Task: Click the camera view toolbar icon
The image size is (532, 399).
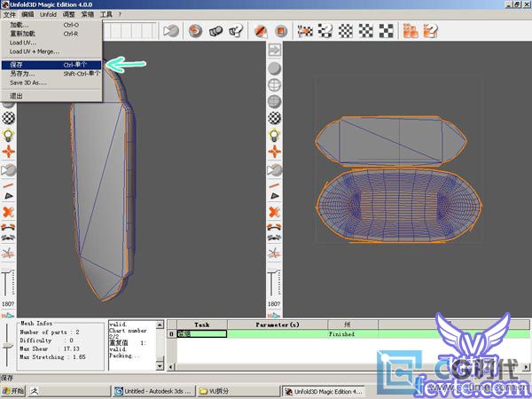Action: click(171, 31)
